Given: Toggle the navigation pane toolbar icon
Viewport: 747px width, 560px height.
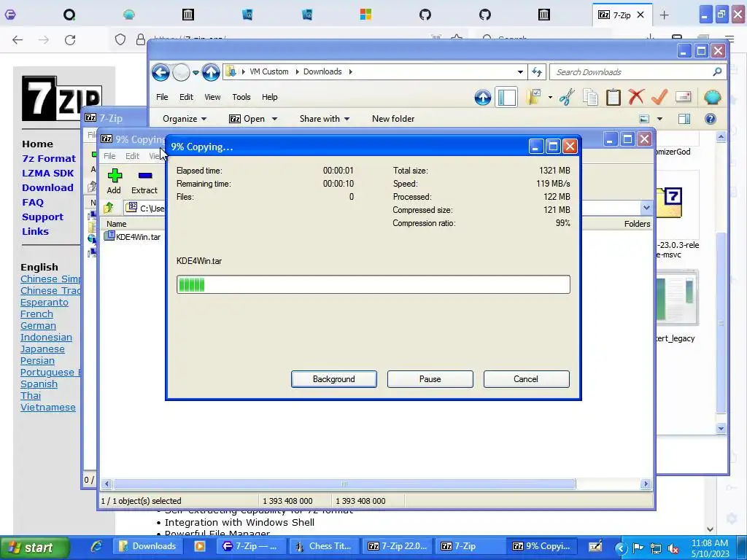Looking at the screenshot, I should [x=506, y=98].
